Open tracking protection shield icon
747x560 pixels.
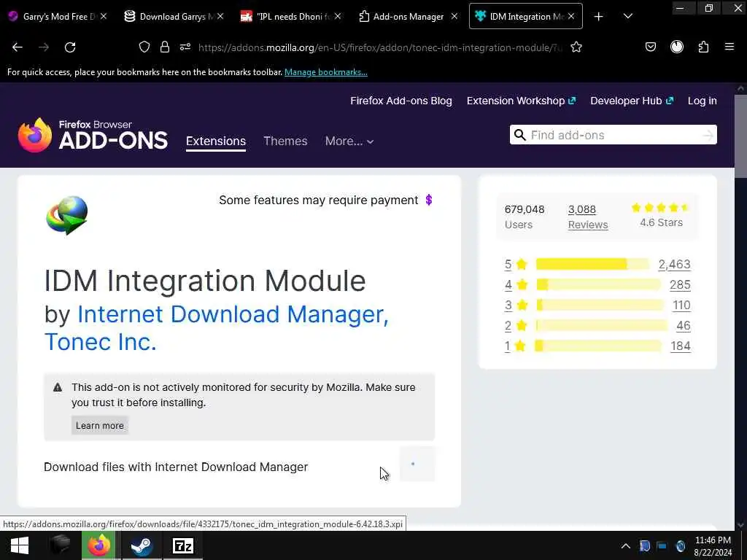144,47
